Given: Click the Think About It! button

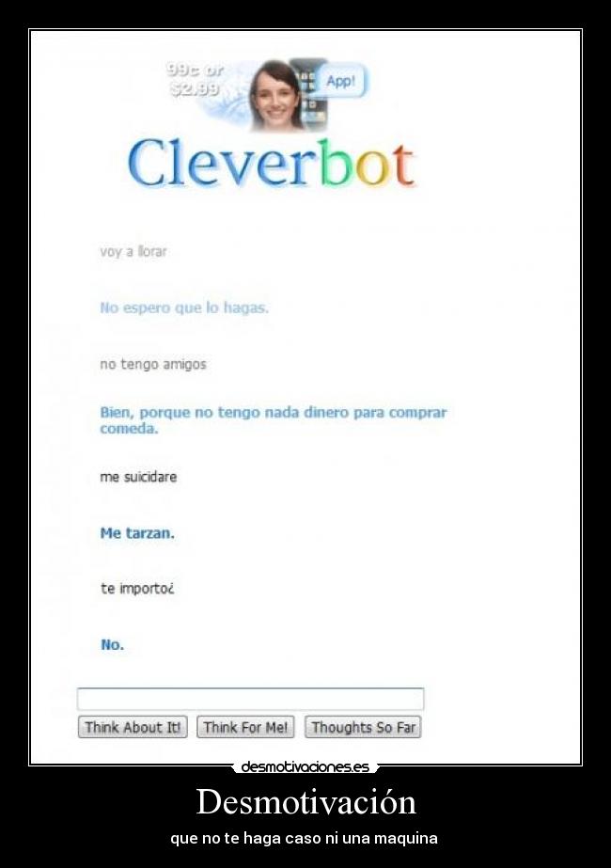Looking at the screenshot, I should 133,727.
